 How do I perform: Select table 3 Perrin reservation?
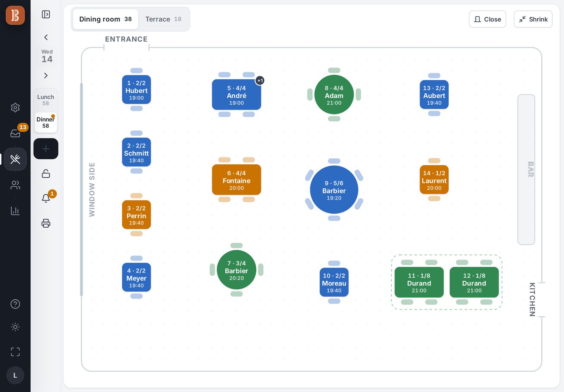coord(136,215)
